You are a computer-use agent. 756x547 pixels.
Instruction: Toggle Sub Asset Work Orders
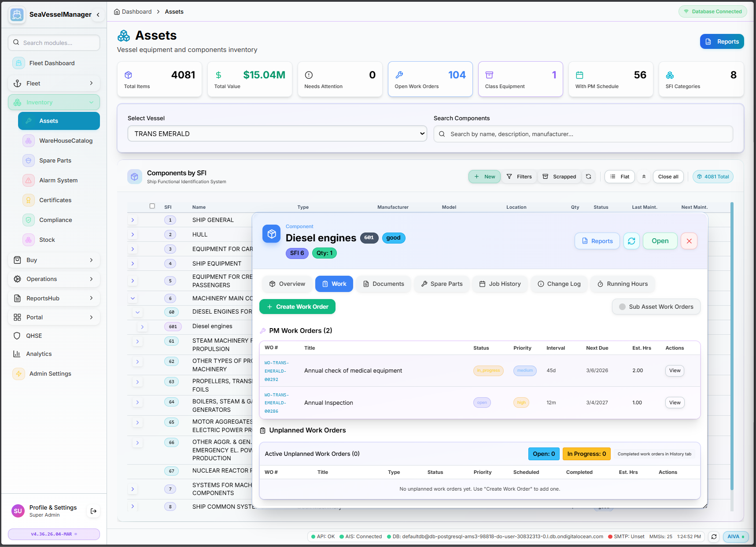point(656,307)
